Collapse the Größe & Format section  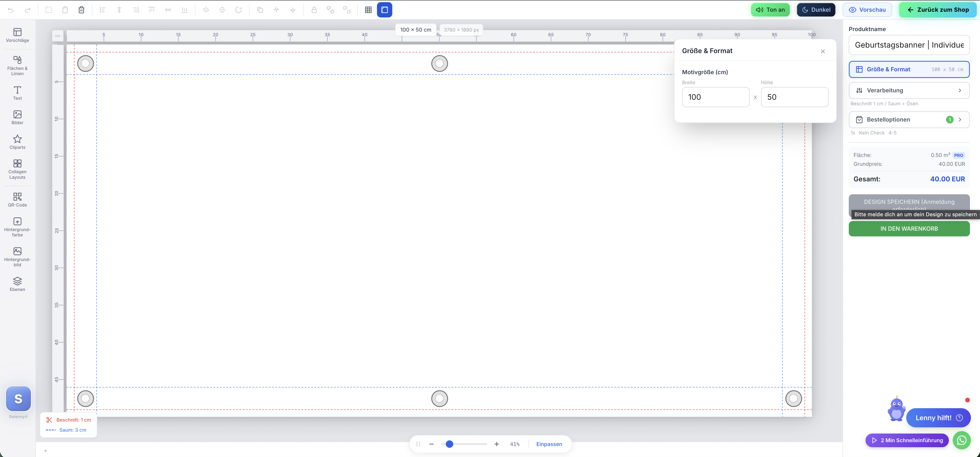[x=908, y=70]
